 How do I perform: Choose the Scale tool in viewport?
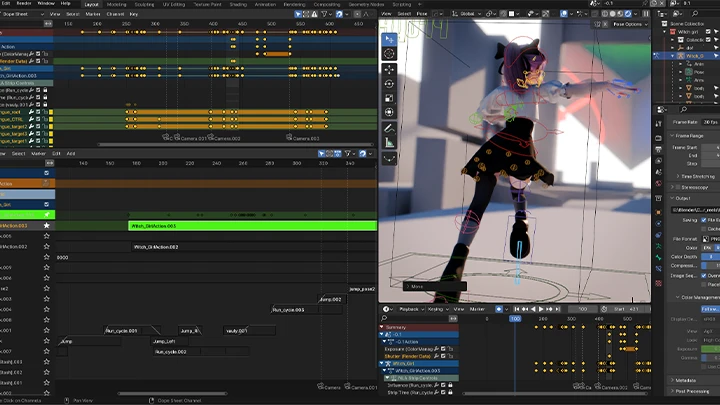[x=389, y=98]
